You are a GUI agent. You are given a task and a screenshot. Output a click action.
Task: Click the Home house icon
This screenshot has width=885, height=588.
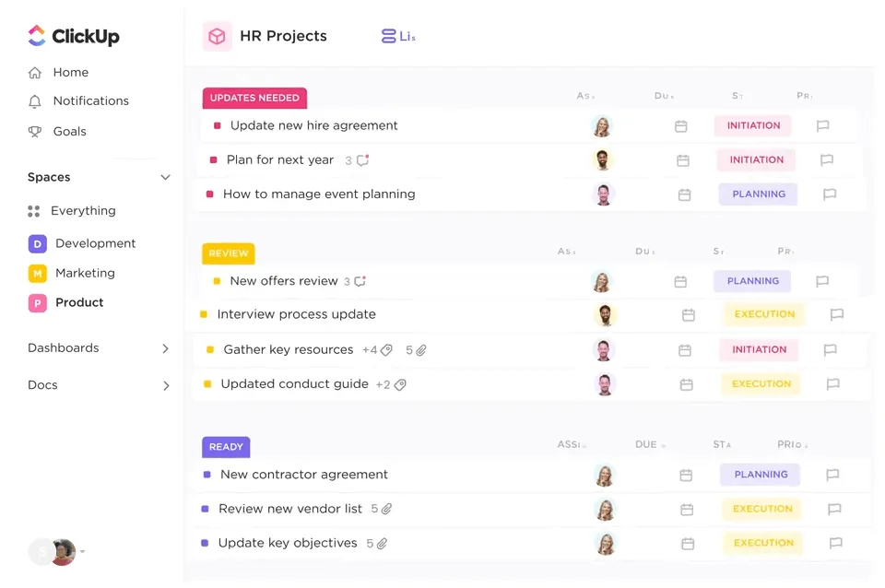tap(35, 73)
